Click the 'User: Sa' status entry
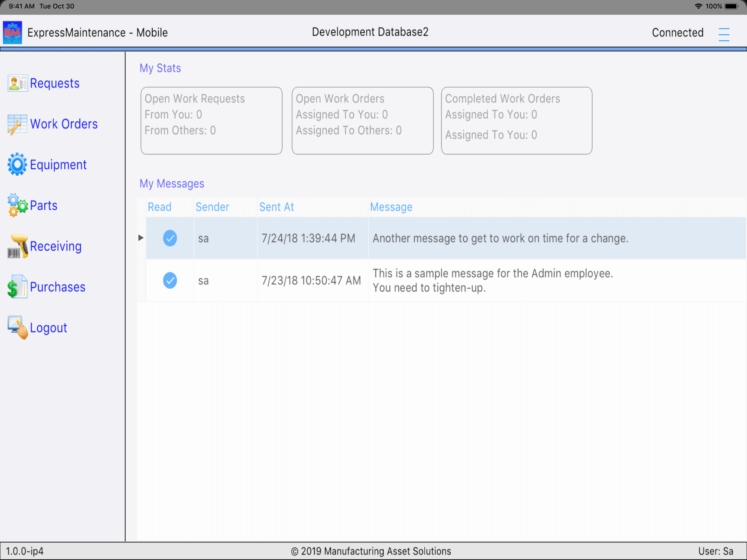The width and height of the screenshot is (747, 560). pyautogui.click(x=716, y=551)
